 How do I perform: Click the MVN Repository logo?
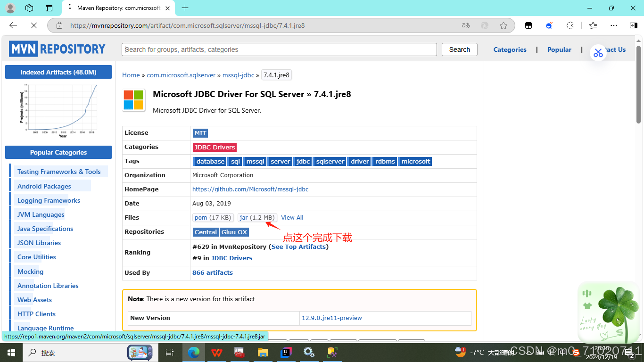tap(58, 49)
